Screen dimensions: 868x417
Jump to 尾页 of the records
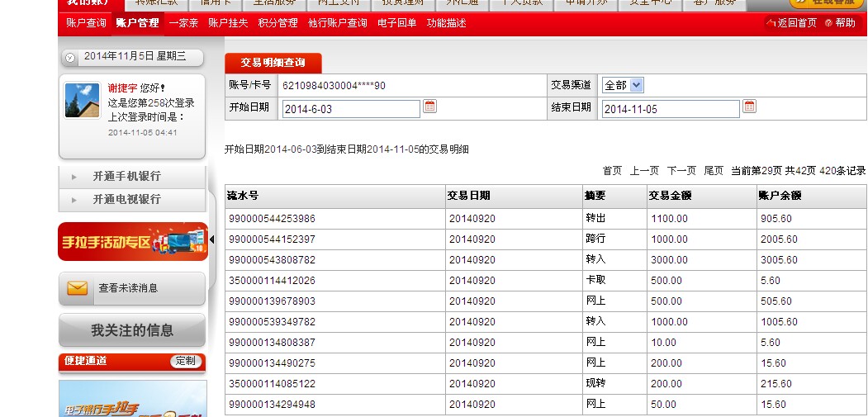coord(714,171)
